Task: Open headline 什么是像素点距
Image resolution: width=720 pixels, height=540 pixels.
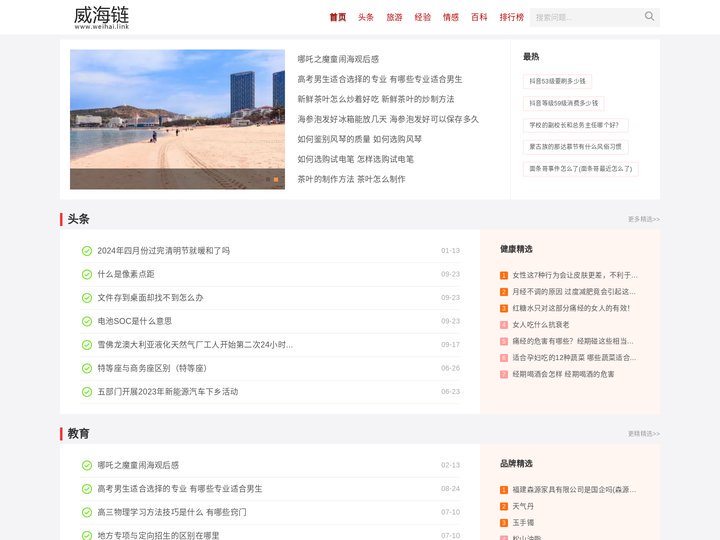Action: (126, 274)
